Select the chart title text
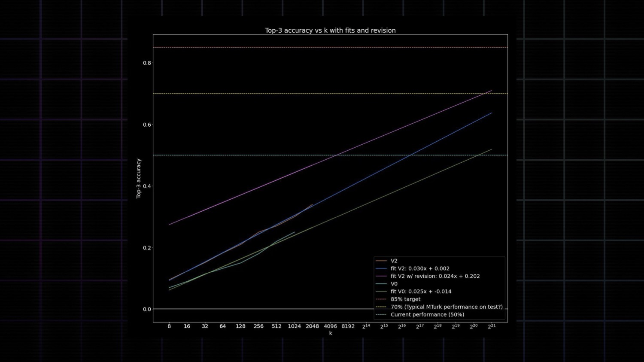Image resolution: width=644 pixels, height=362 pixels. coord(330,30)
